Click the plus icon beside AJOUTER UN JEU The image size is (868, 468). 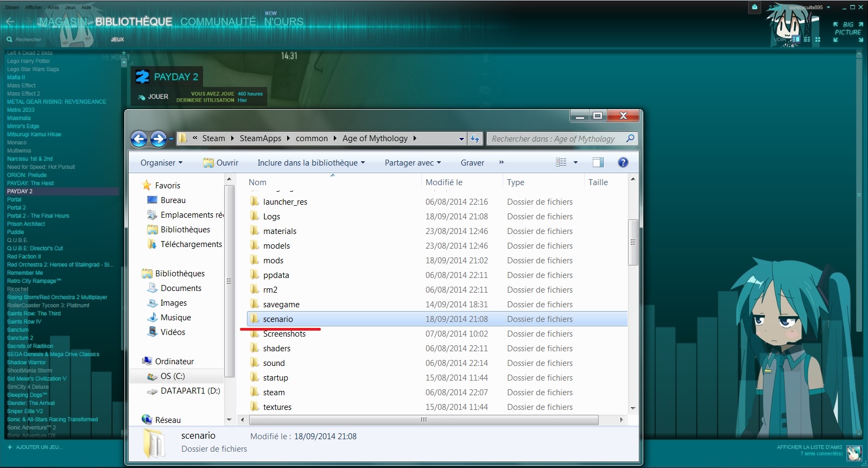[x=10, y=447]
